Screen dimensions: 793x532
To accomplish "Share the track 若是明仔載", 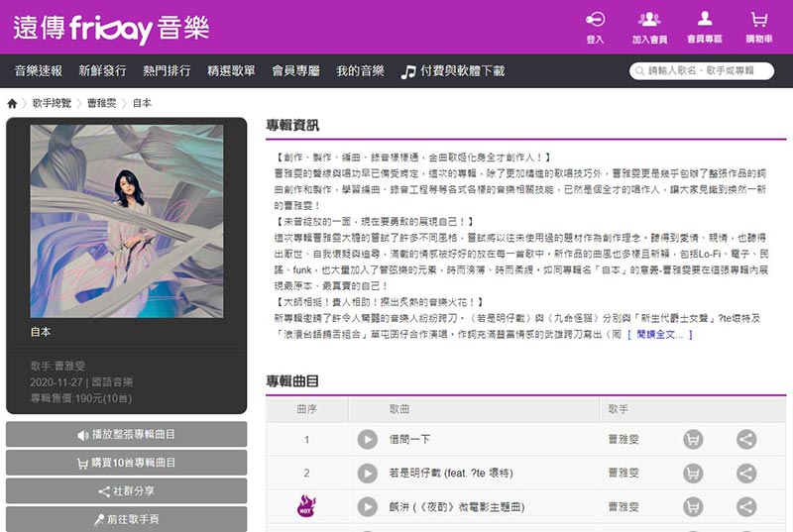I will pos(746,474).
